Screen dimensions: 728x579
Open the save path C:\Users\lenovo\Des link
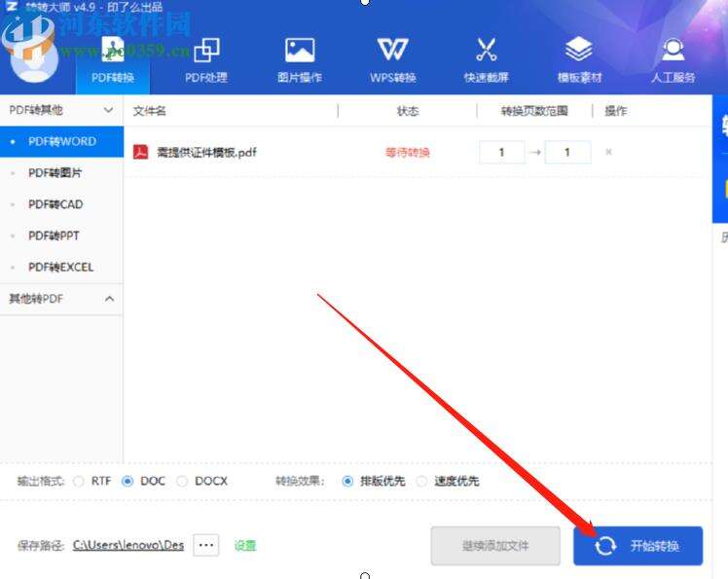click(128, 545)
